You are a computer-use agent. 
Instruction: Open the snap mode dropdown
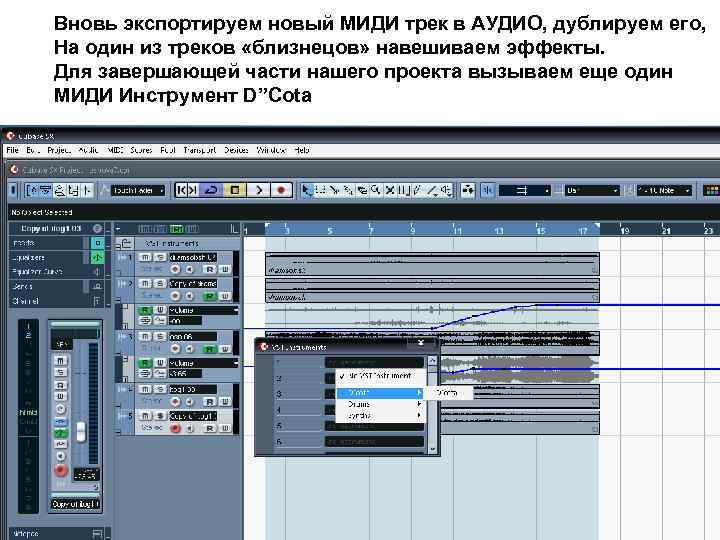tap(524, 190)
